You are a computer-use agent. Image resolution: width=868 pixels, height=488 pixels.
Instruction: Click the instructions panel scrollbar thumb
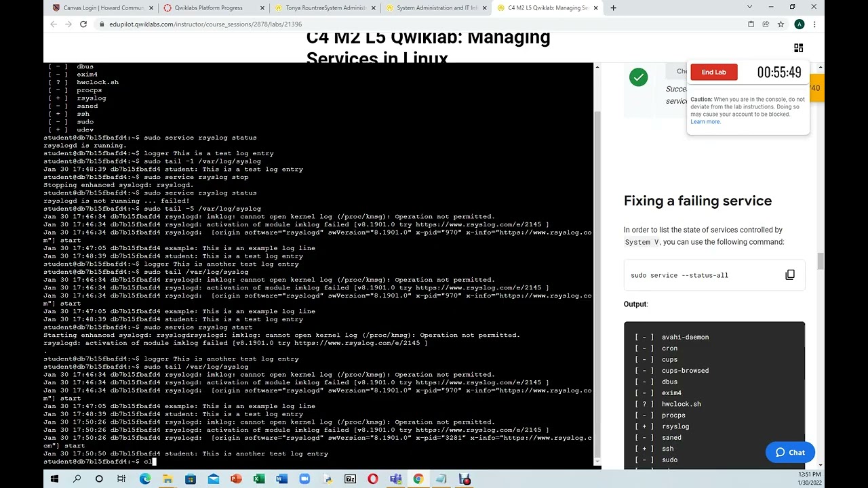coord(821,261)
